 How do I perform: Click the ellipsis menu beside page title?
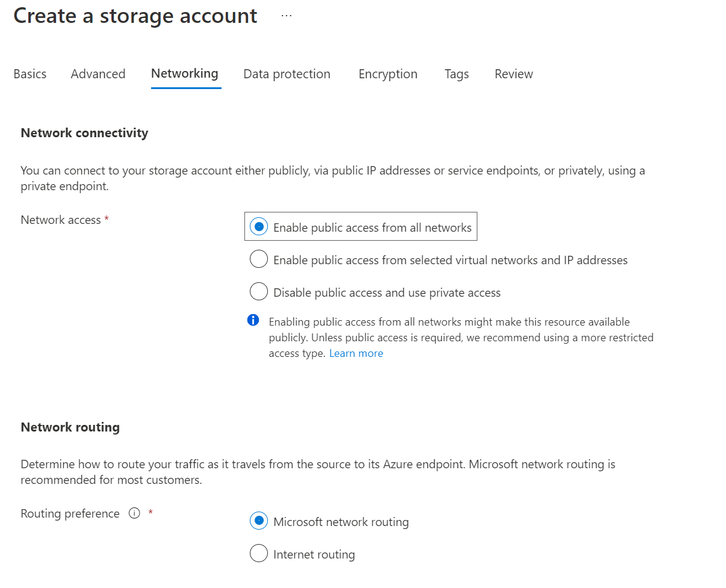[287, 16]
